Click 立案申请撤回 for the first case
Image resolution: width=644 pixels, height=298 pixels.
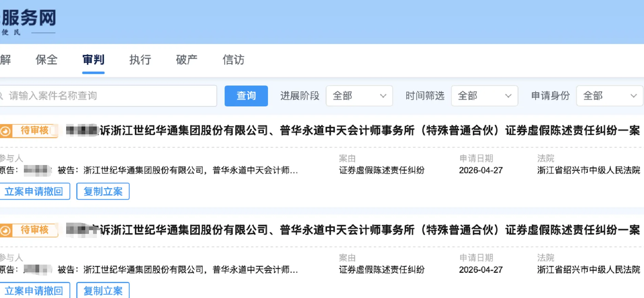(x=34, y=191)
